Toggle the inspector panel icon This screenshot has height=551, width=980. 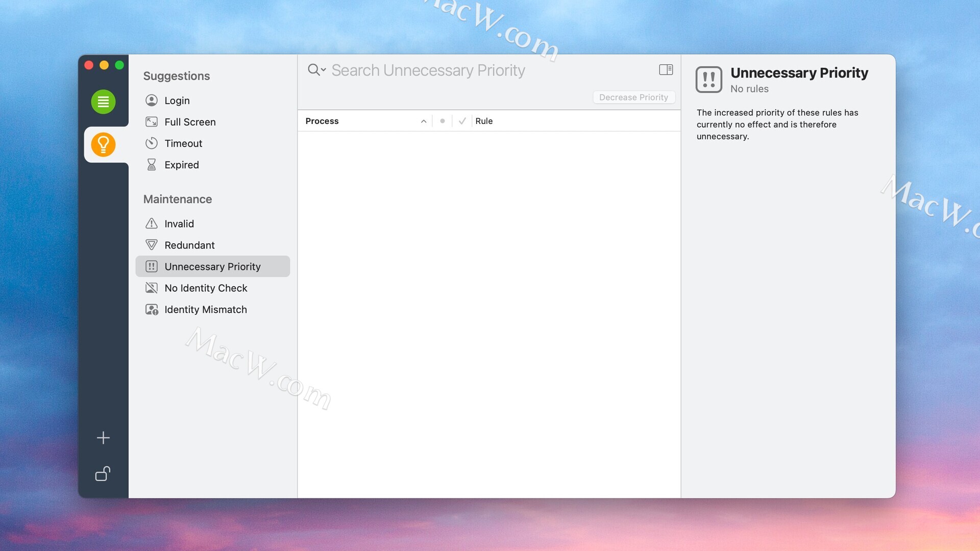pyautogui.click(x=666, y=70)
